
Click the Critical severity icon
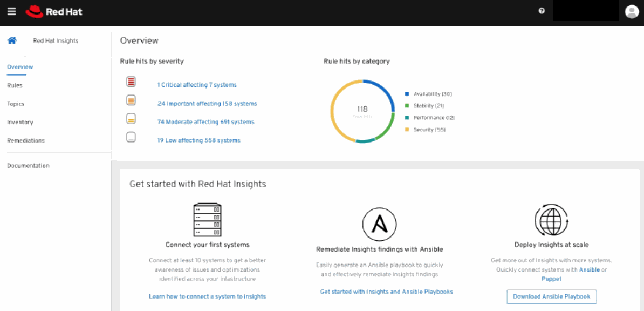131,82
